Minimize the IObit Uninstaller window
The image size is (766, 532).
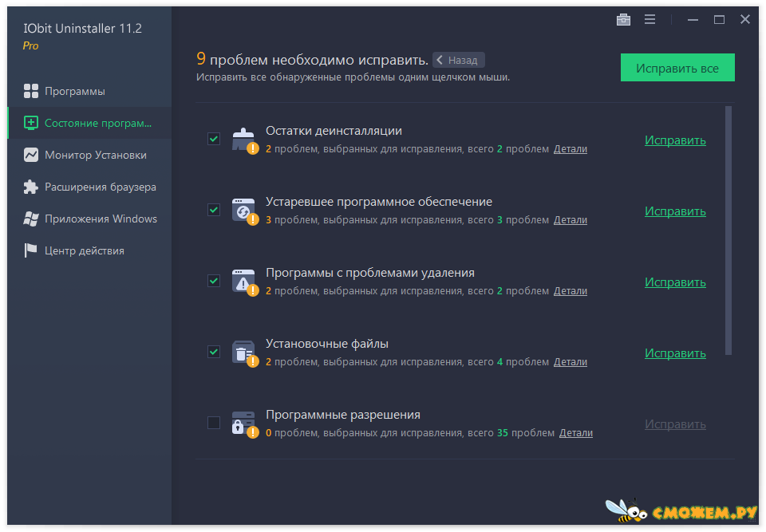pyautogui.click(x=693, y=19)
